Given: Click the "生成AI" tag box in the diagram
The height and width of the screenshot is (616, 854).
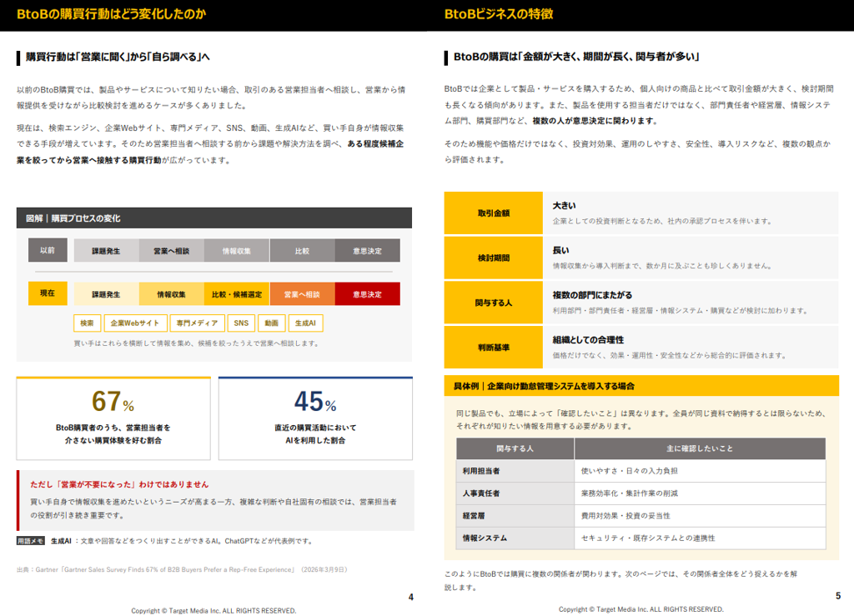Looking at the screenshot, I should (305, 323).
